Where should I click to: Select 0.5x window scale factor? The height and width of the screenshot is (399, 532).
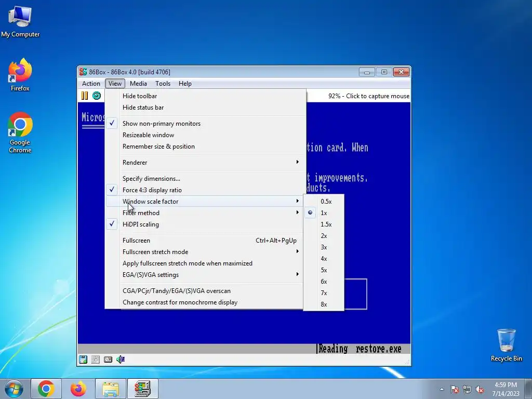[x=324, y=201]
